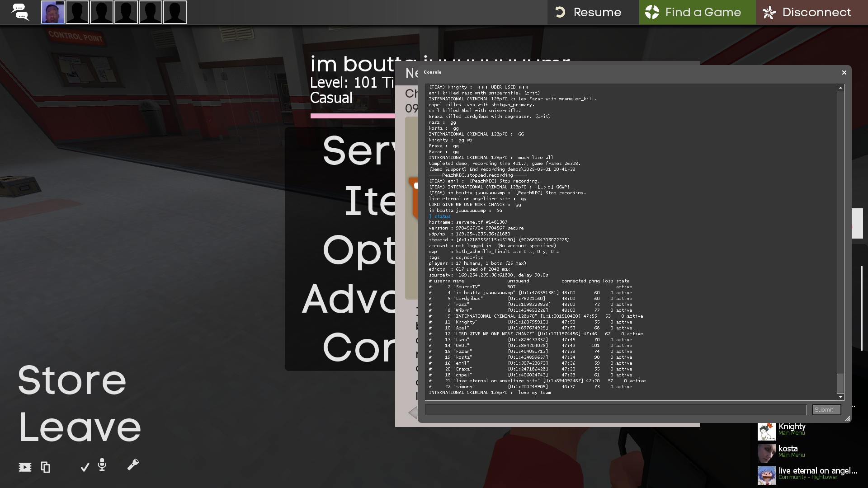
Task: Click the console scrollbar down arrow
Action: (x=840, y=397)
